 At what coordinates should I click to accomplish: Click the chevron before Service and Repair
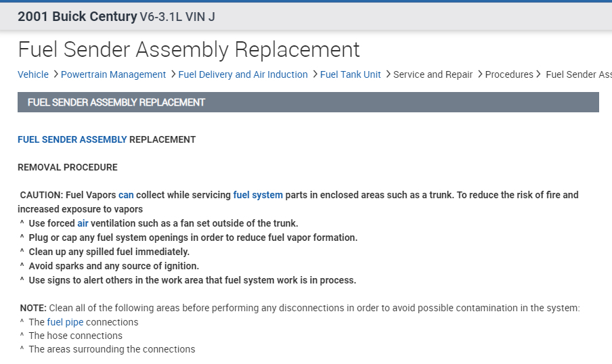(x=388, y=74)
